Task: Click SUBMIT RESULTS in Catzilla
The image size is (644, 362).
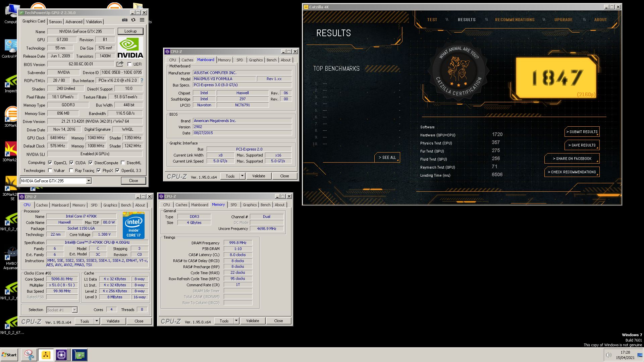Action: pyautogui.click(x=582, y=132)
